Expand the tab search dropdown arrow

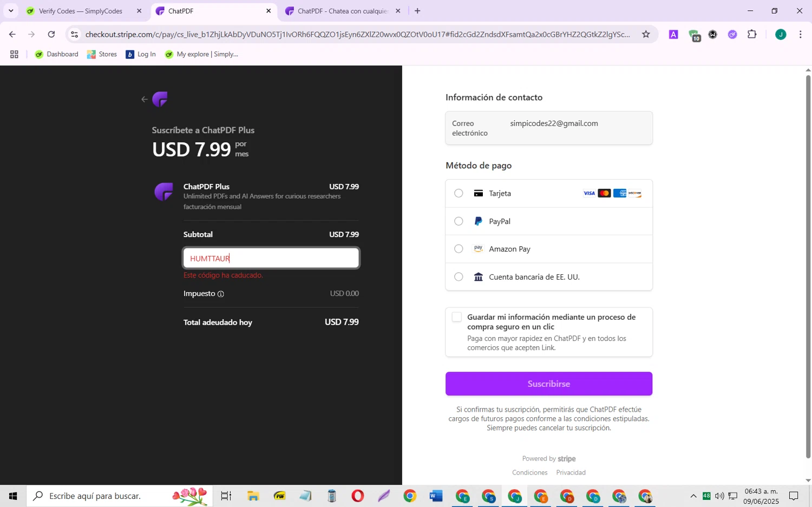11,11
